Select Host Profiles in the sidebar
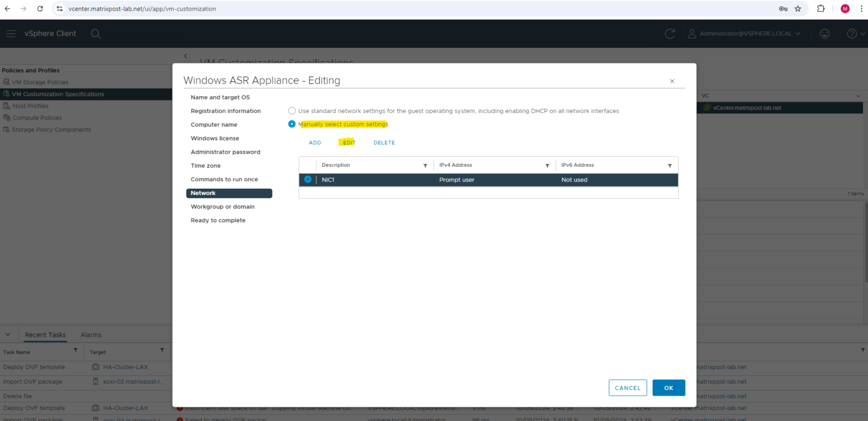 click(31, 106)
